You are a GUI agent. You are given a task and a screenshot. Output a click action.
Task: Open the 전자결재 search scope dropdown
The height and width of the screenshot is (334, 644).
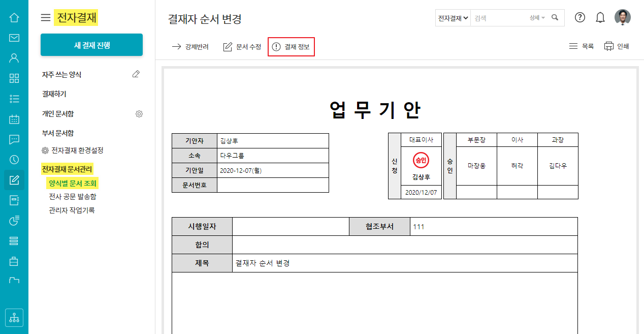pos(453,18)
